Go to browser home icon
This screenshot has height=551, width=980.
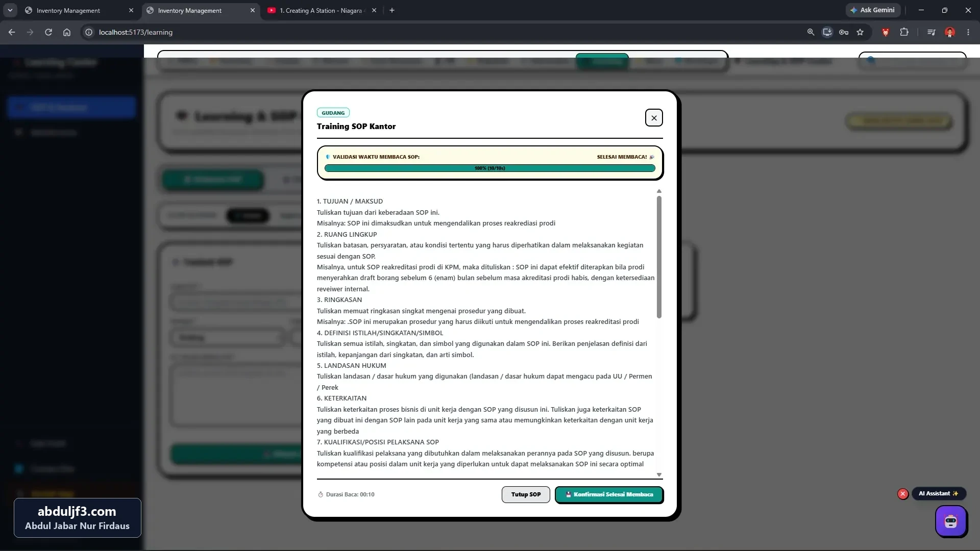pyautogui.click(x=67, y=32)
